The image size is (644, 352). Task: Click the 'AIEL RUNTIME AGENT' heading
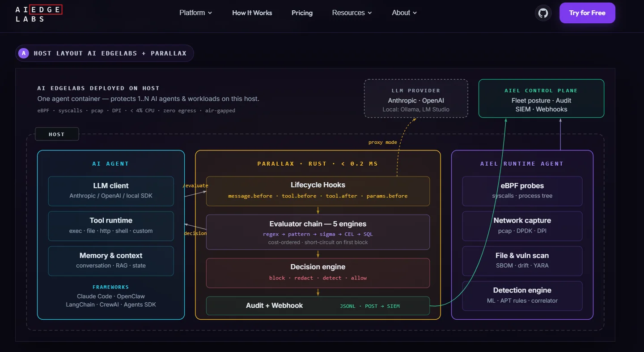tap(522, 164)
